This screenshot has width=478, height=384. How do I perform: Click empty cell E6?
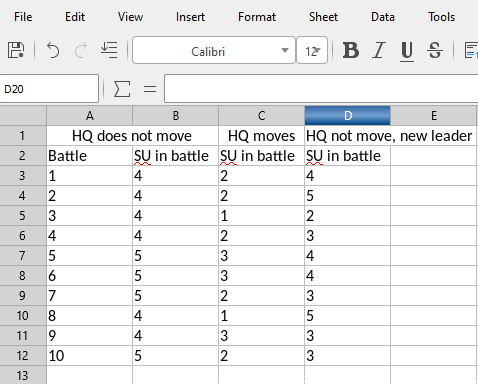pos(434,236)
